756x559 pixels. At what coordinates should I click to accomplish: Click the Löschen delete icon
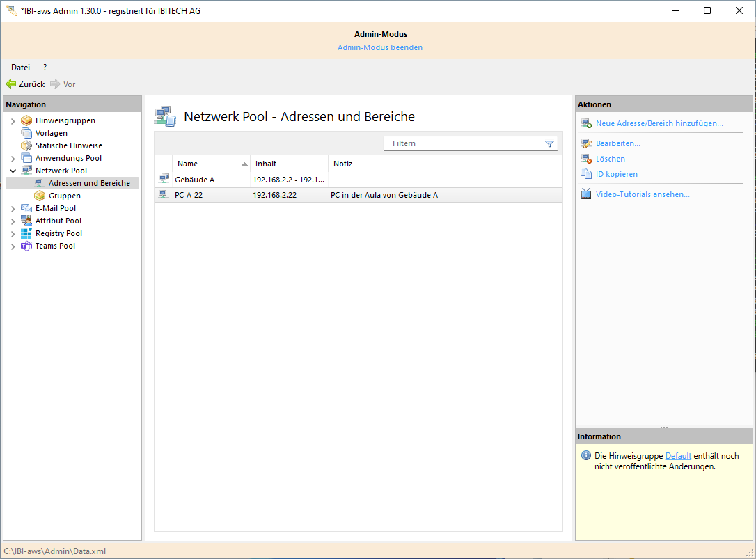(x=585, y=159)
